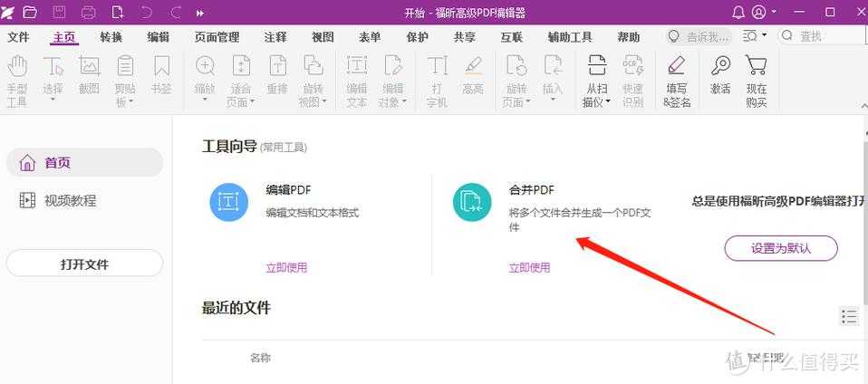Expand the 编辑对象 dropdown arrow

(405, 101)
